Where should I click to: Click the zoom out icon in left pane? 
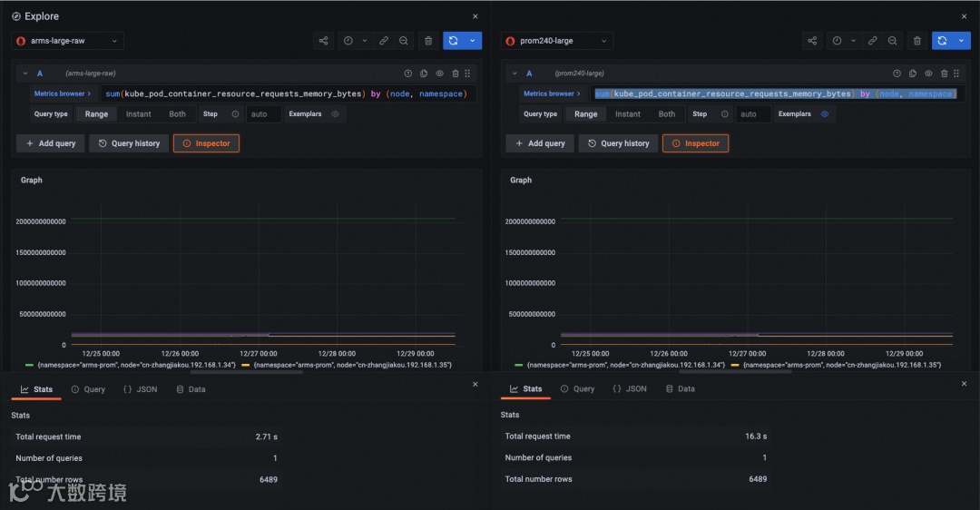404,41
